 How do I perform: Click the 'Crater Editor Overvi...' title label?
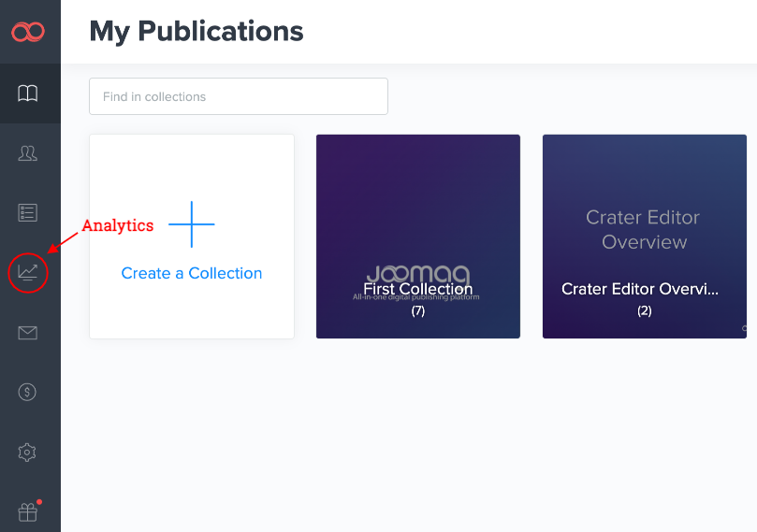click(x=640, y=289)
